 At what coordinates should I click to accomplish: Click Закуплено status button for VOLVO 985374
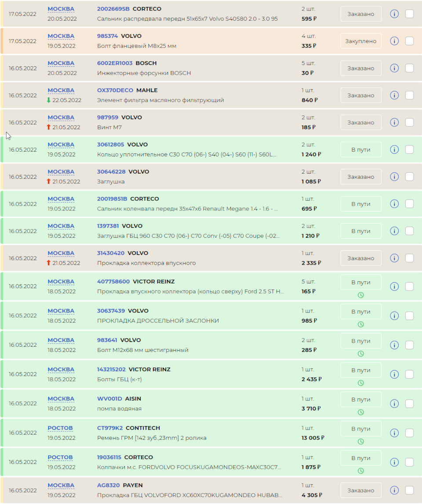point(361,41)
